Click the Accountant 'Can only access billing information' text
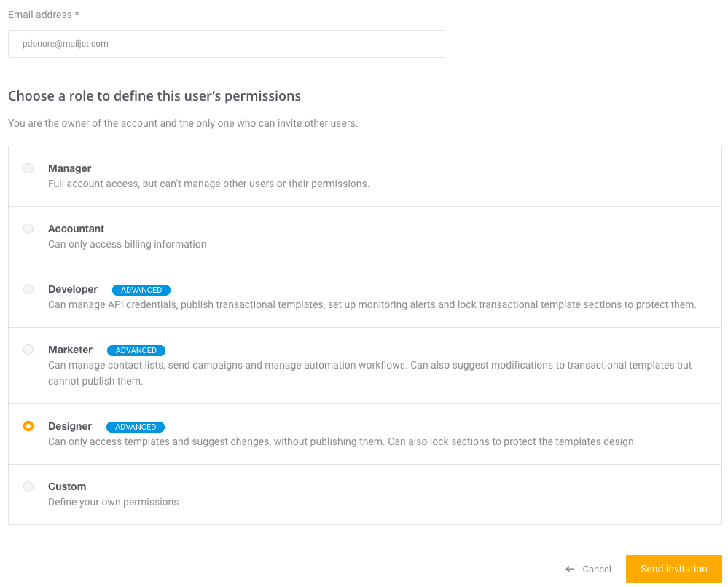Image resolution: width=728 pixels, height=587 pixels. coord(128,244)
